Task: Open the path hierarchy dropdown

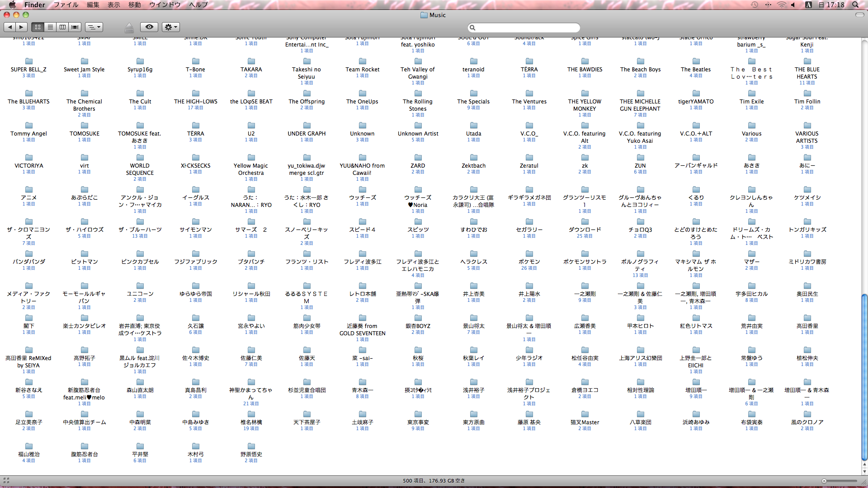Action: pos(94,27)
